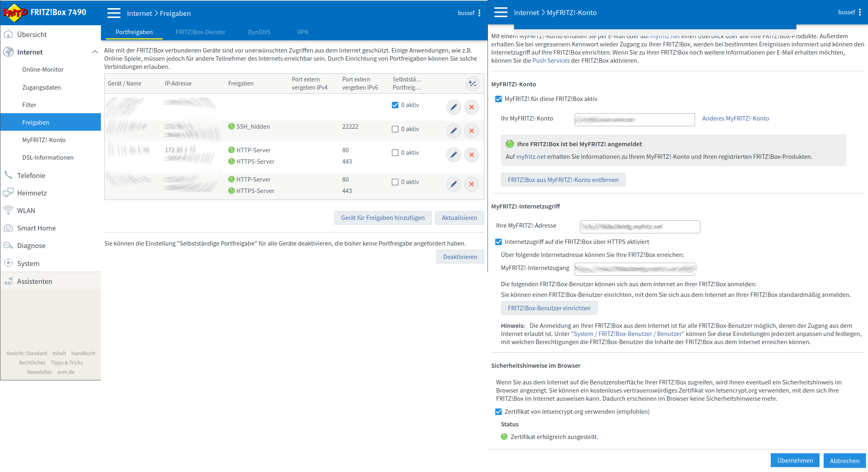Click the edit pencil for the first device row
The width and height of the screenshot is (868, 472).
click(x=453, y=107)
